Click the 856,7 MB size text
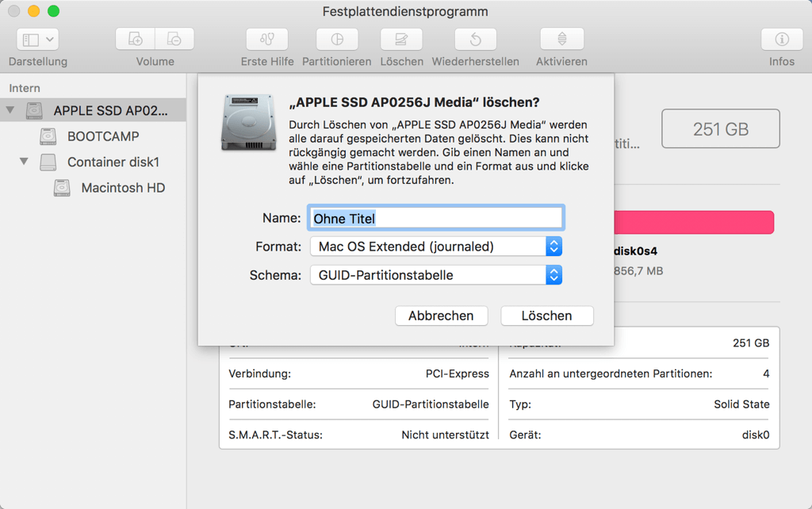This screenshot has width=812, height=509. tap(638, 271)
